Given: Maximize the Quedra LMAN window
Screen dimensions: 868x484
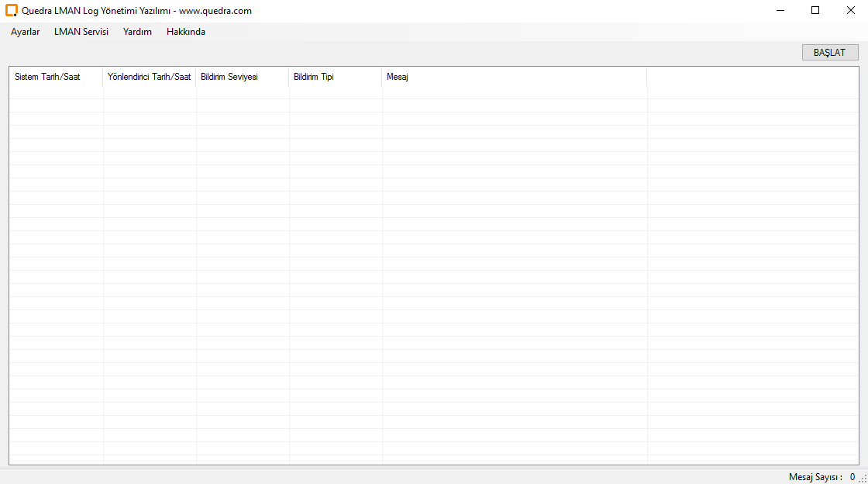Looking at the screenshot, I should 815,11.
